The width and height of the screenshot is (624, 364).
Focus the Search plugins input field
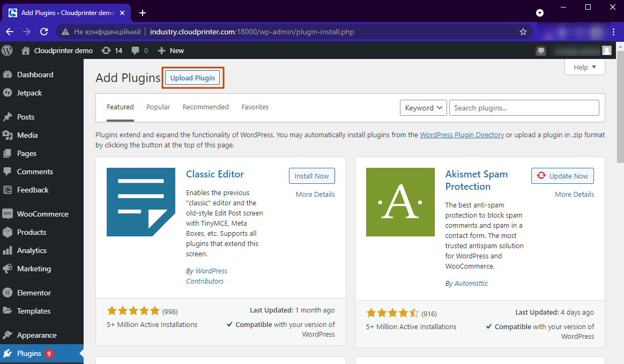tap(524, 108)
